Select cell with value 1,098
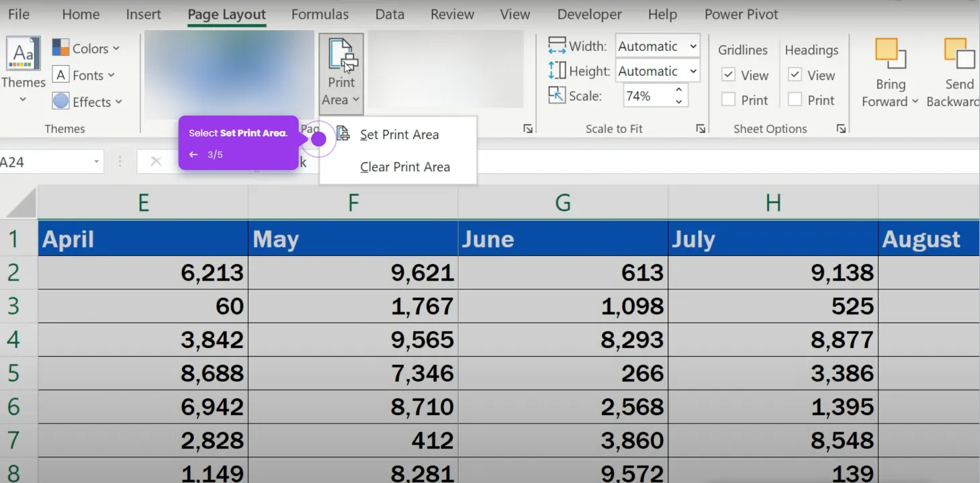 (x=563, y=306)
